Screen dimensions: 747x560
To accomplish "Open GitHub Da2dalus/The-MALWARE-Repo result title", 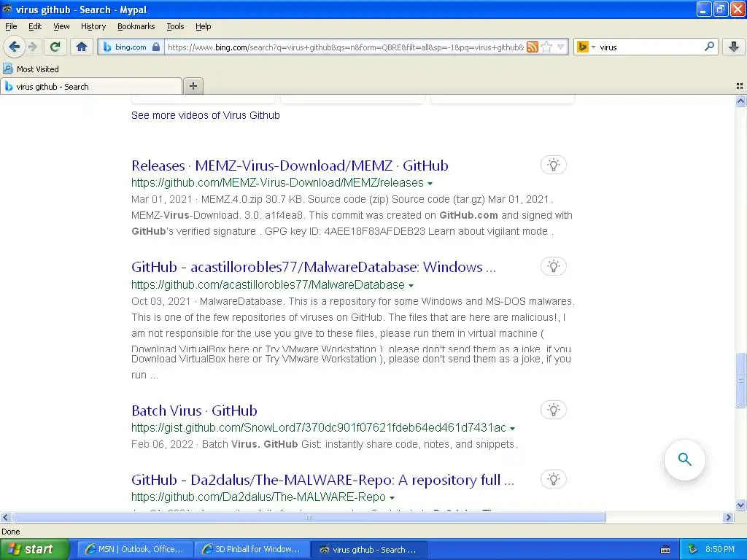I will pyautogui.click(x=322, y=480).
